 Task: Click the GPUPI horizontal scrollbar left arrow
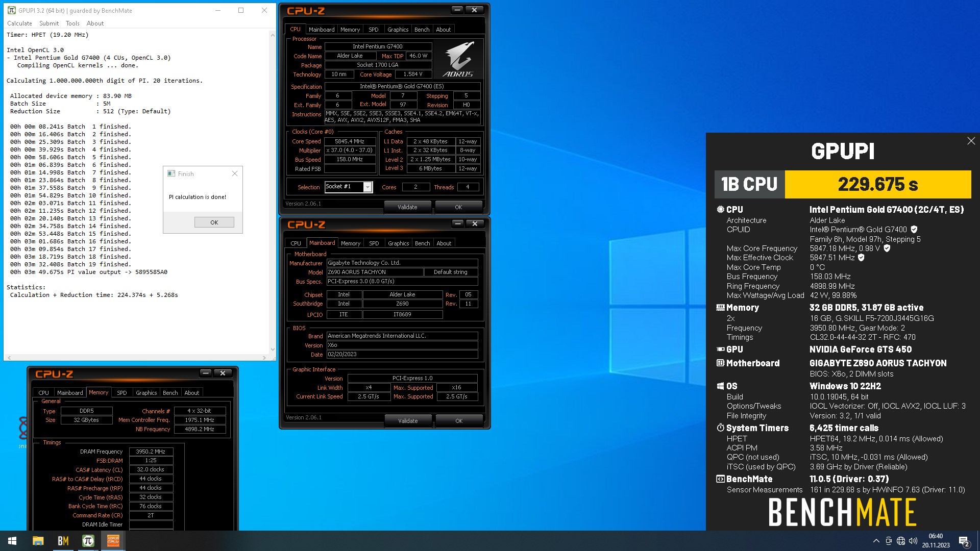pyautogui.click(x=9, y=358)
